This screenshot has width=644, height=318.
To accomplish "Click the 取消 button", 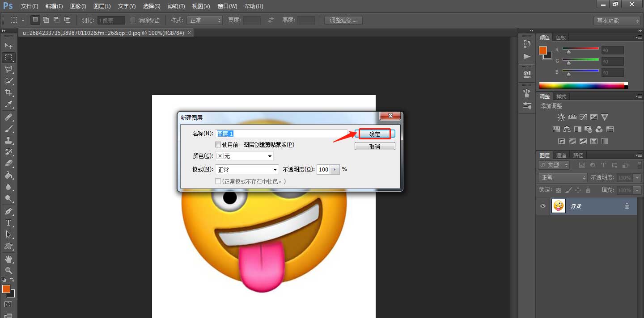I will tap(375, 146).
